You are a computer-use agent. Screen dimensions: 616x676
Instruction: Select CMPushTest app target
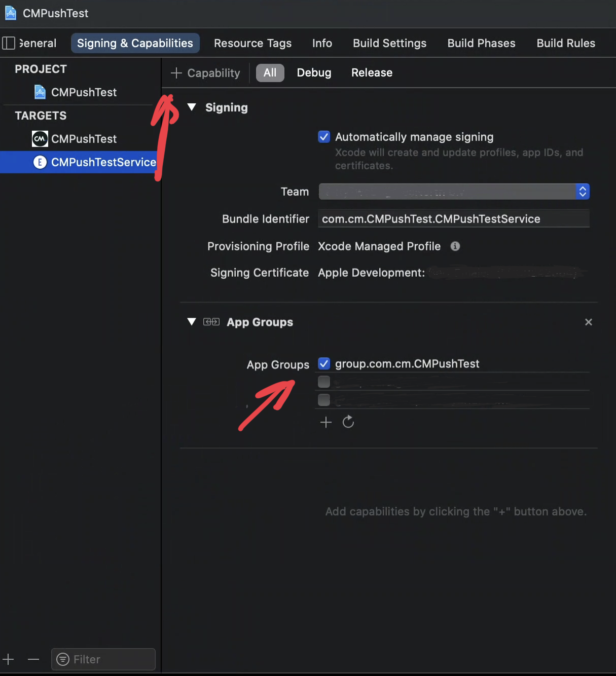pos(81,139)
